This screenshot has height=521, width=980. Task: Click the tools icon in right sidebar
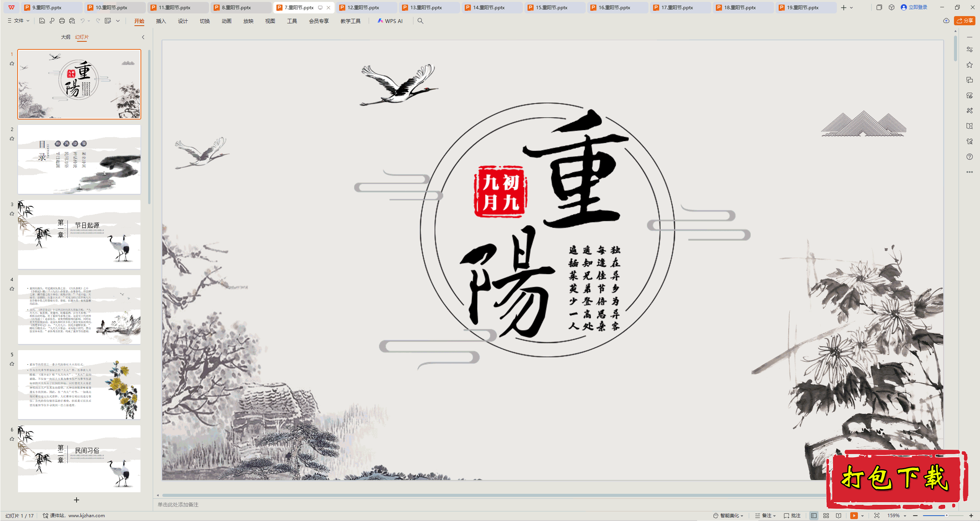tap(969, 111)
